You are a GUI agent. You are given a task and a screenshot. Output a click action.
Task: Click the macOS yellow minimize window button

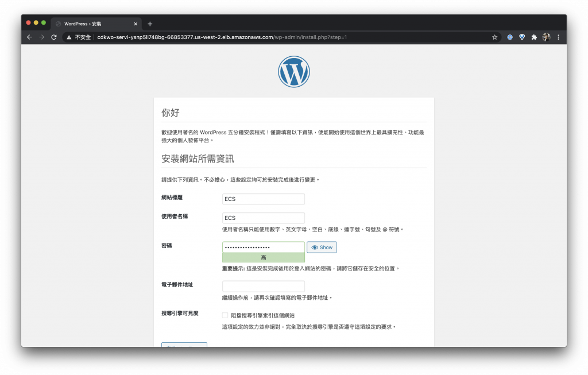click(36, 23)
